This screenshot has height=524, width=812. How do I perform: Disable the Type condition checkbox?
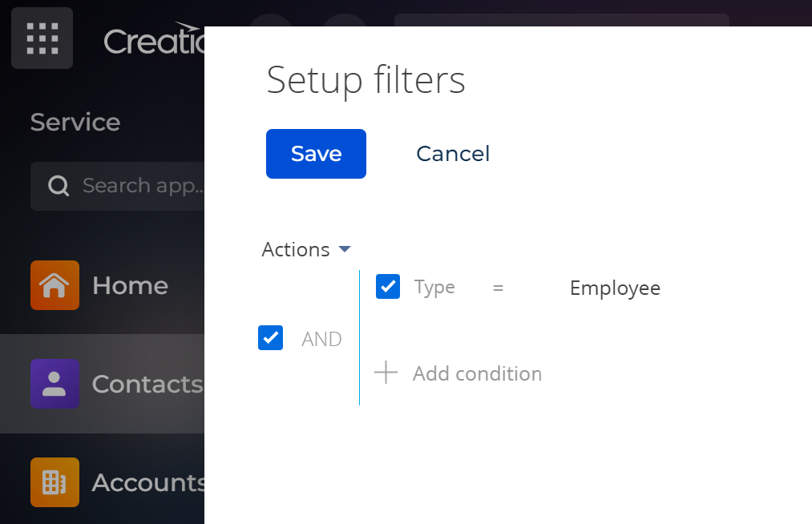click(387, 286)
